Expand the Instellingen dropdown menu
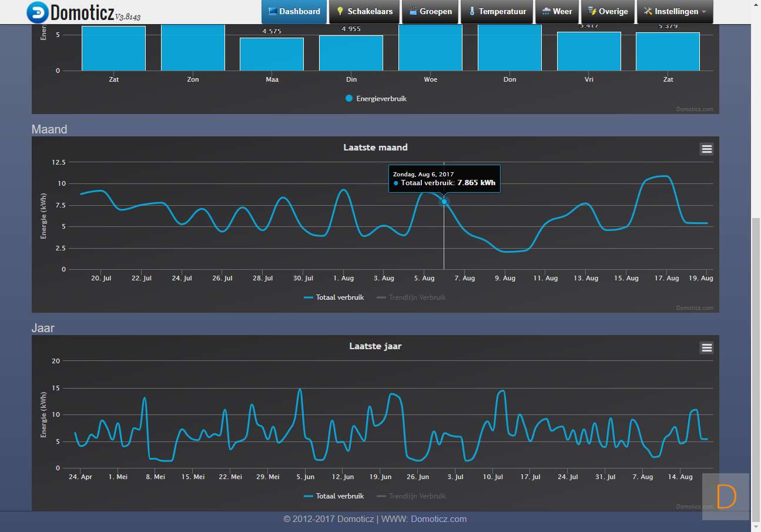This screenshot has width=761, height=532. coord(675,12)
